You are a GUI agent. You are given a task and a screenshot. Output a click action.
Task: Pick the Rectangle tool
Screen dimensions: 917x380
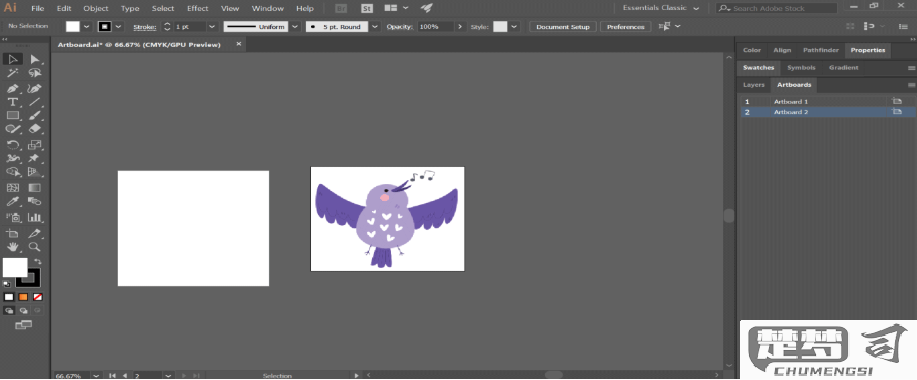pos(13,116)
